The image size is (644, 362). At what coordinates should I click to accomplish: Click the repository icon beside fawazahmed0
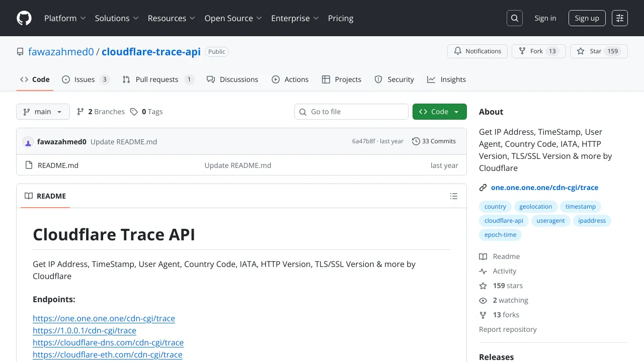tap(20, 52)
